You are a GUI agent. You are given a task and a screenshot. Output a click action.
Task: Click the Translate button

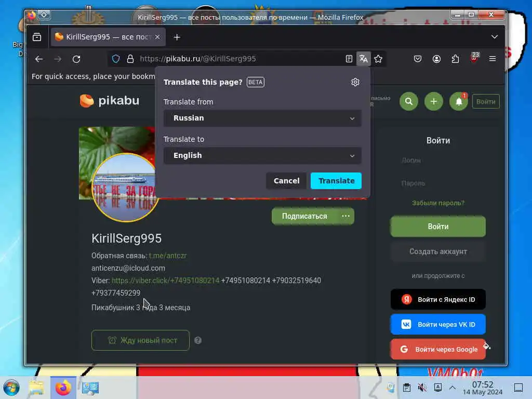pos(336,181)
